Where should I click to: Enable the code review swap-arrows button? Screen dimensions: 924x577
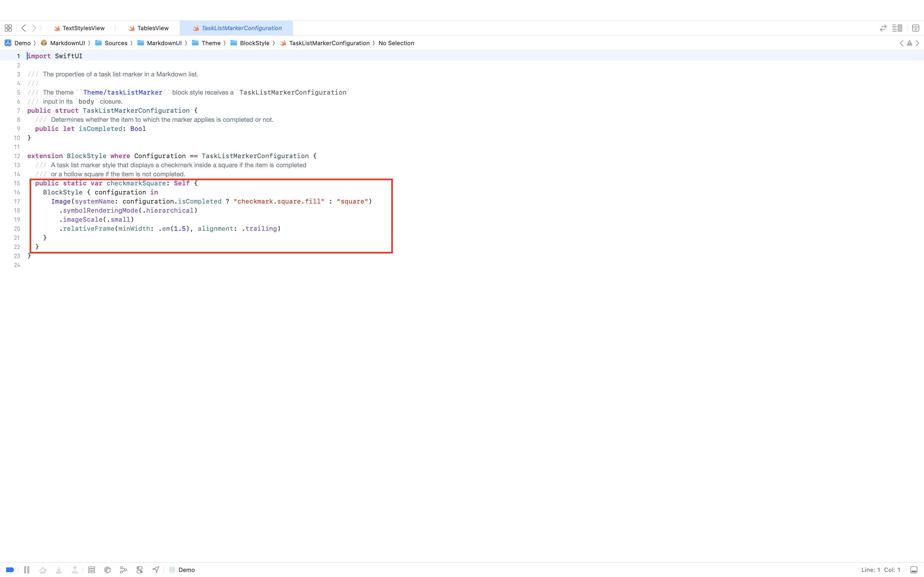tap(883, 28)
